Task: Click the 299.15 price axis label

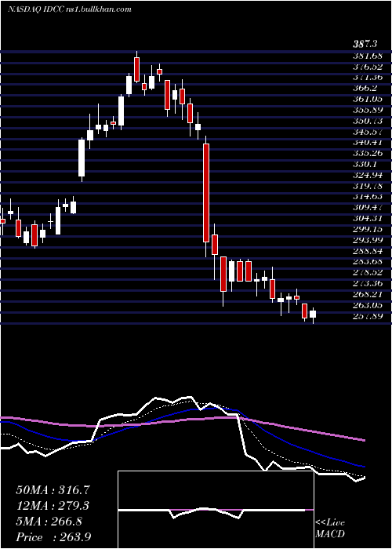Action: pos(368,229)
